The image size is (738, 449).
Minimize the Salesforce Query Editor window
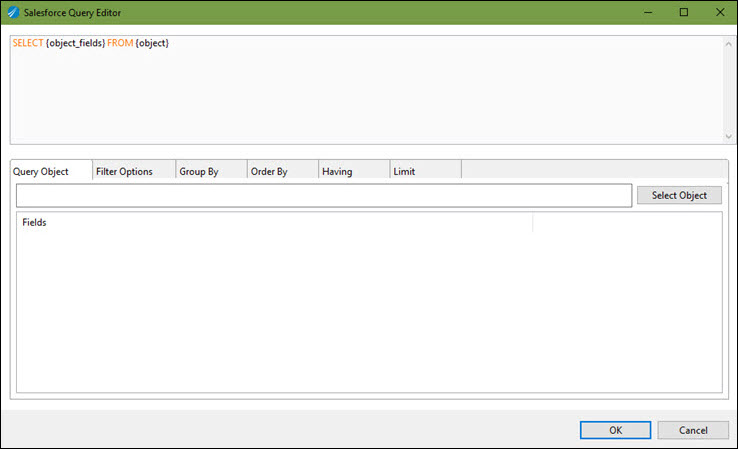[648, 12]
